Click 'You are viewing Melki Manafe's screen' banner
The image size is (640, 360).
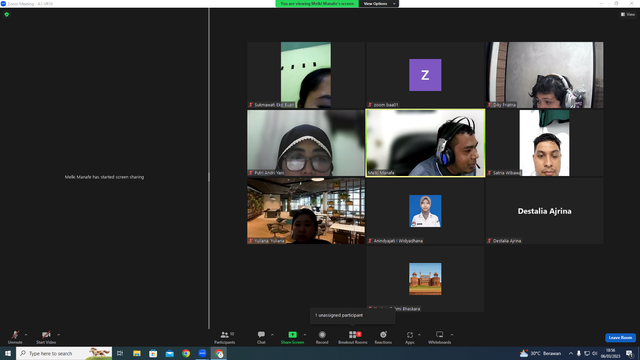(x=317, y=4)
